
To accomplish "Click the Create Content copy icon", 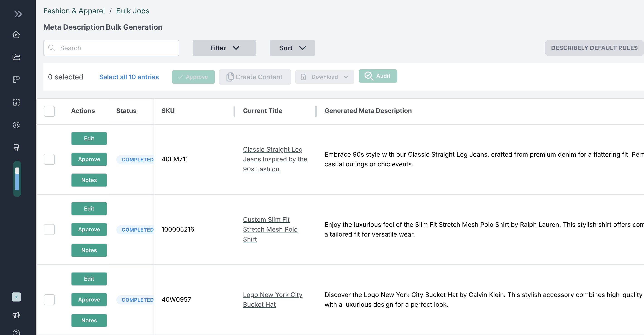I will click(230, 77).
